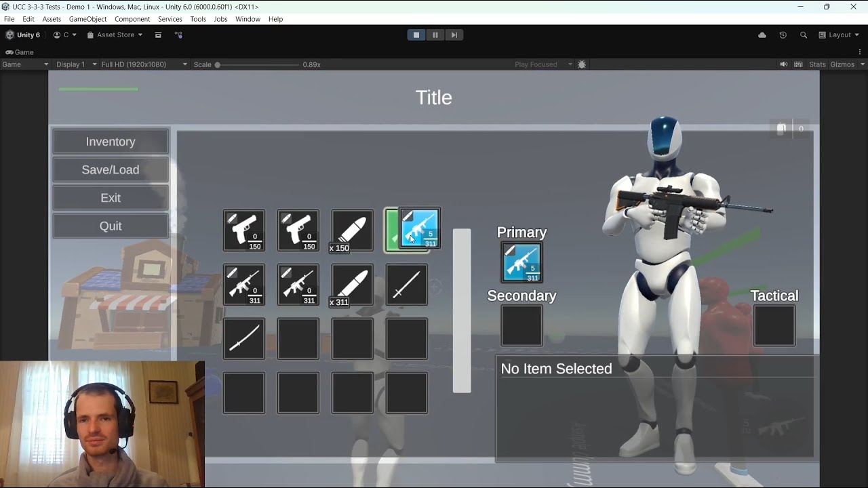Click the empty Secondary equipment slot
Screen dimensions: 868x488
click(x=522, y=326)
